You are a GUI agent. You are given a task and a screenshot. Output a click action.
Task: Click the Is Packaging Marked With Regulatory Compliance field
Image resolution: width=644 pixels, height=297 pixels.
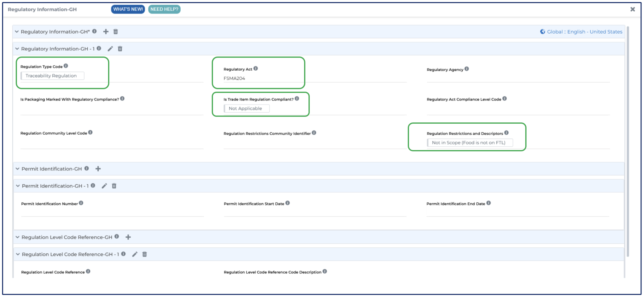(x=112, y=110)
